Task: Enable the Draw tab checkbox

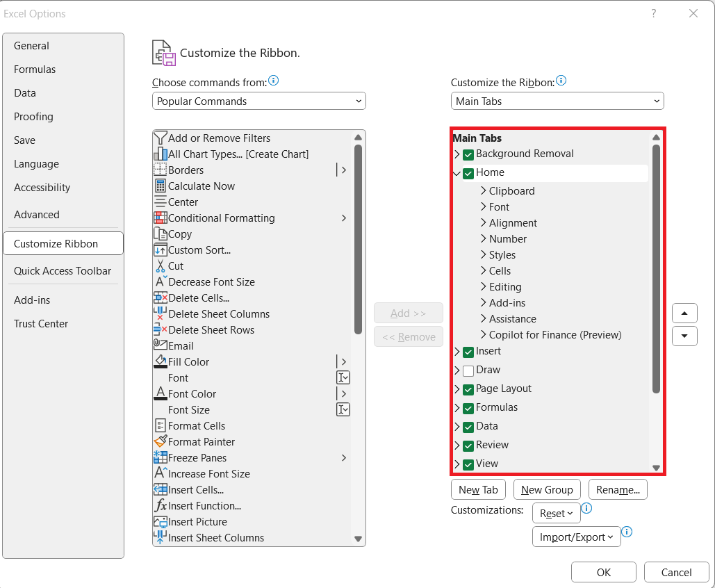Action: pyautogui.click(x=468, y=371)
